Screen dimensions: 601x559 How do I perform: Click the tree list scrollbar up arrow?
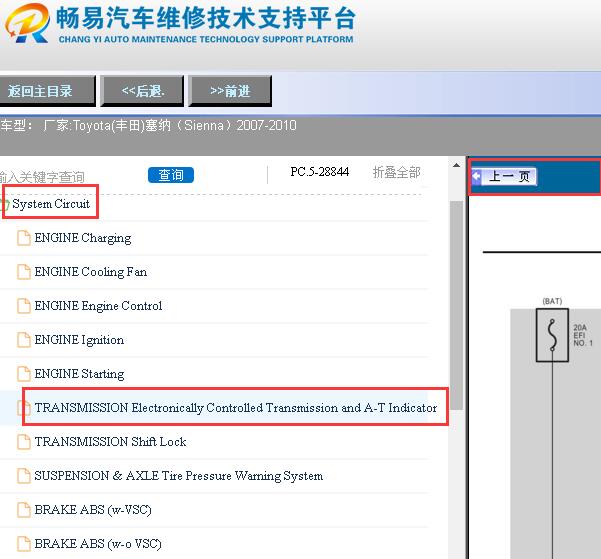[456, 166]
